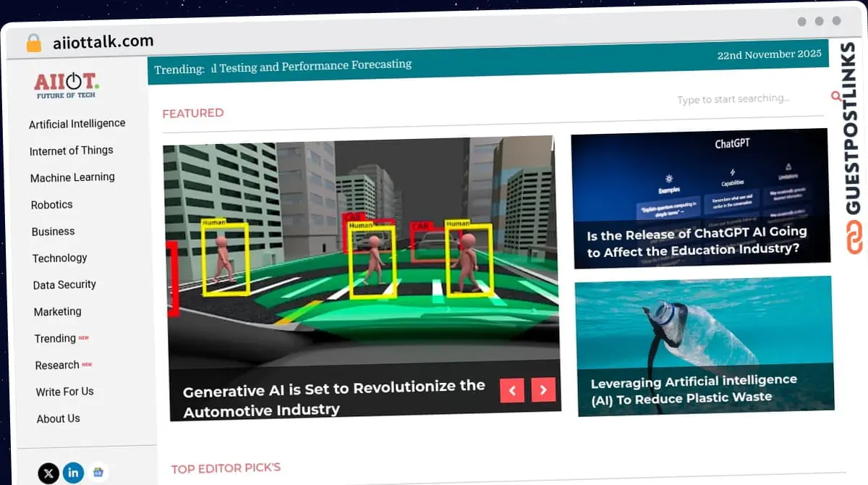This screenshot has width=868, height=485.
Task: Select Marketing in sidebar menu
Action: (58, 311)
